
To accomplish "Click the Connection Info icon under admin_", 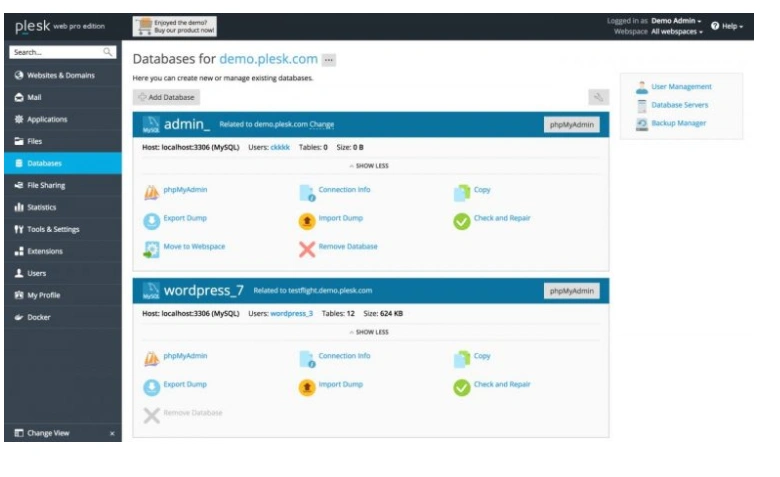I will pos(307,192).
